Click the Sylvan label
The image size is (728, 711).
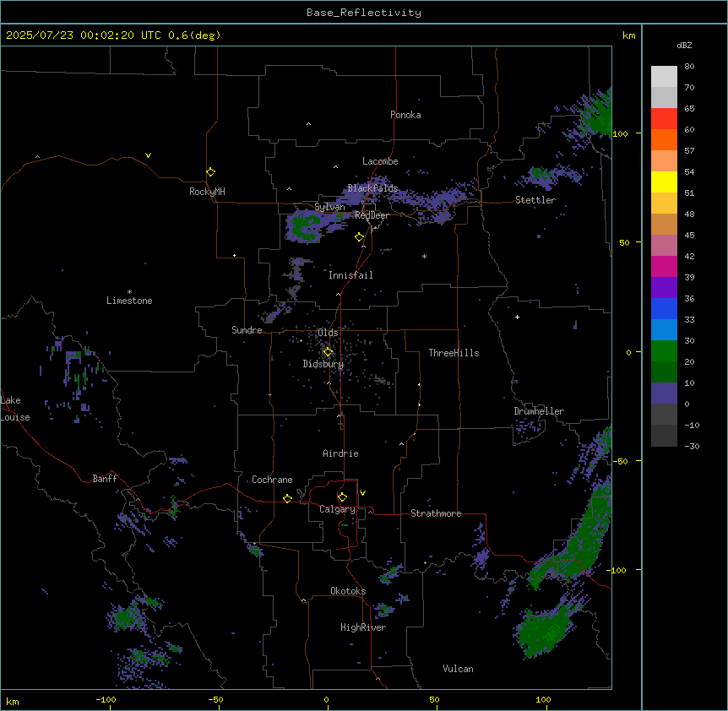(329, 207)
